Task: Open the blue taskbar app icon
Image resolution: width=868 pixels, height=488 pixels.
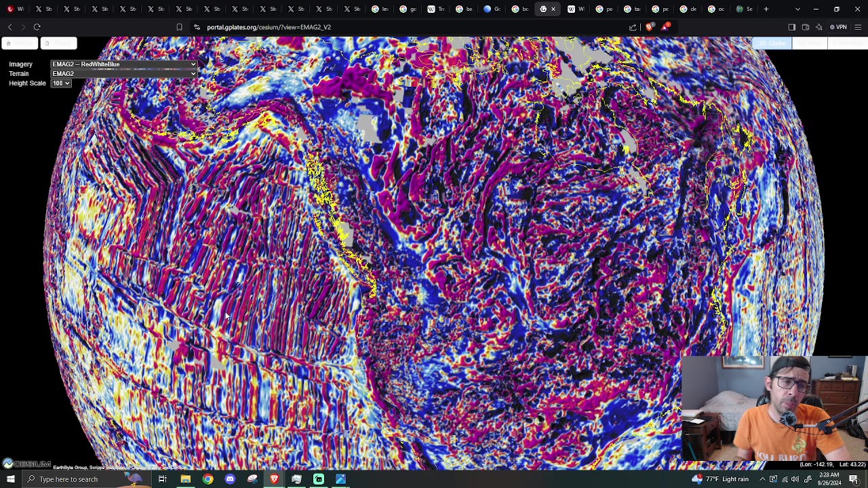Action: point(340,479)
